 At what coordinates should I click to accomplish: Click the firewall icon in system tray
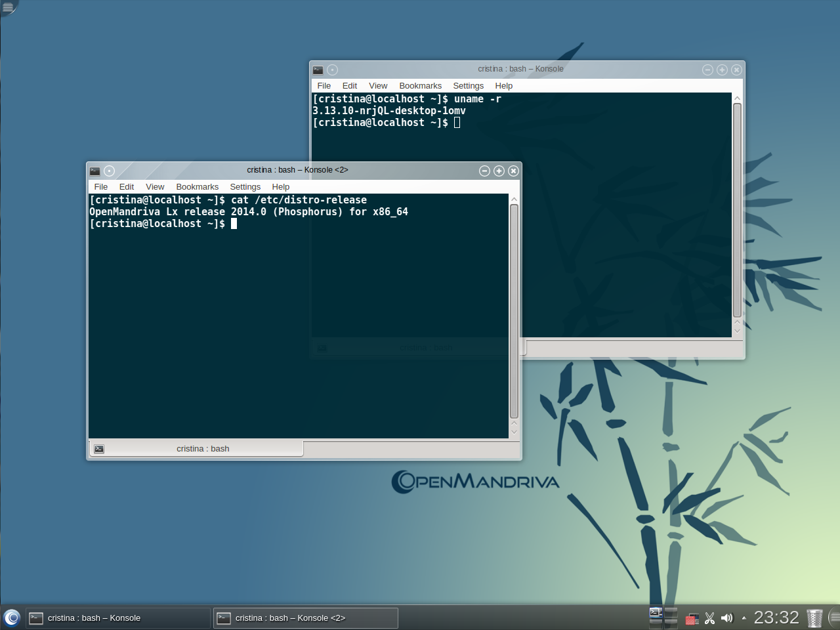(692, 618)
